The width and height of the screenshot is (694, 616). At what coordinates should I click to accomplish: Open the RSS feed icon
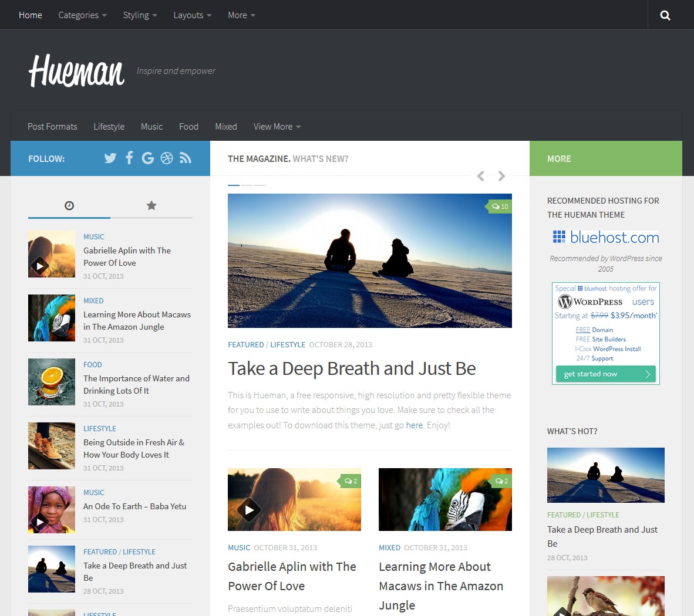[x=186, y=158]
